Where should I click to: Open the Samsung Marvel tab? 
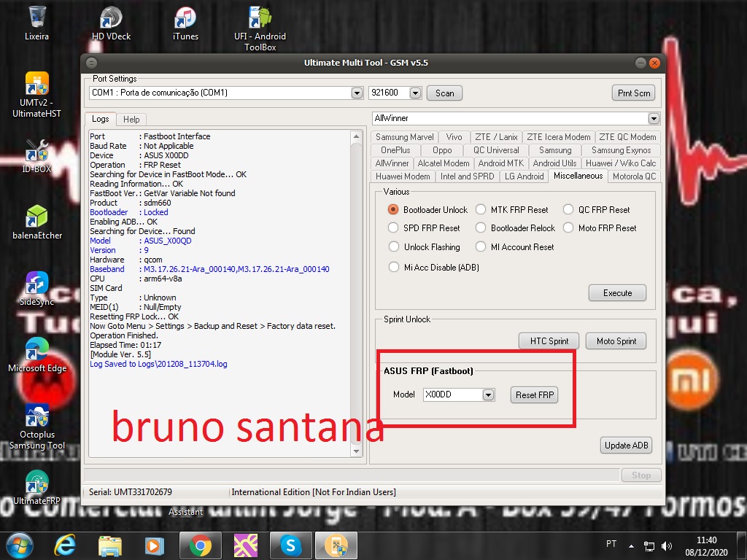tap(404, 137)
